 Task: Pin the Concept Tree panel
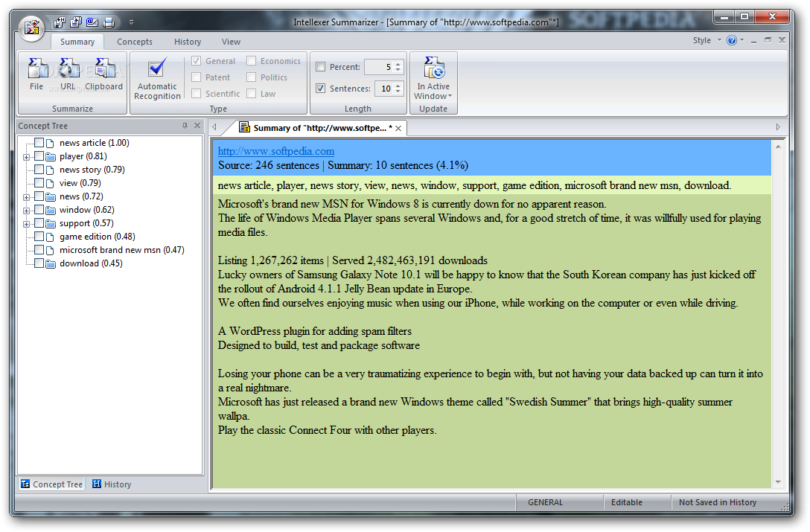185,126
